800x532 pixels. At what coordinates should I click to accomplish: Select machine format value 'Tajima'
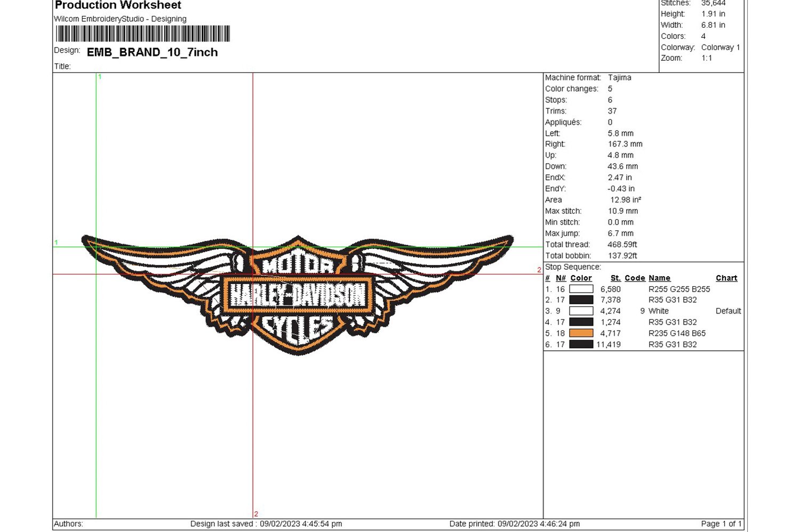620,77
